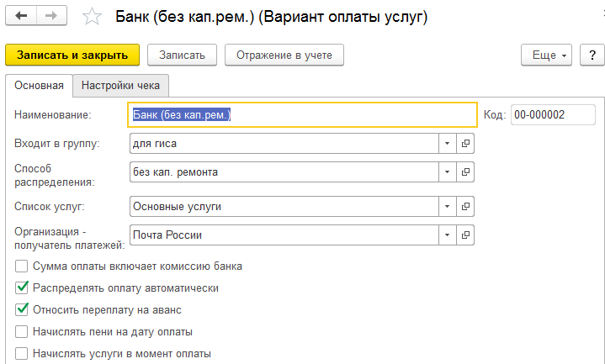Screen dimensions: 605x364
Task: Expand the 'Список услуг' dropdown arrow
Action: click(448, 206)
